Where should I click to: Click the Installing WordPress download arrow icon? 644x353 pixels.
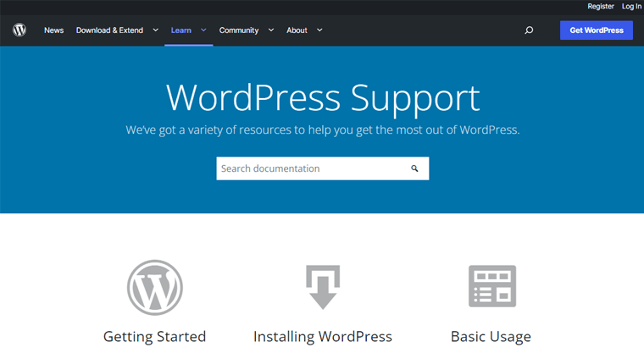click(323, 287)
